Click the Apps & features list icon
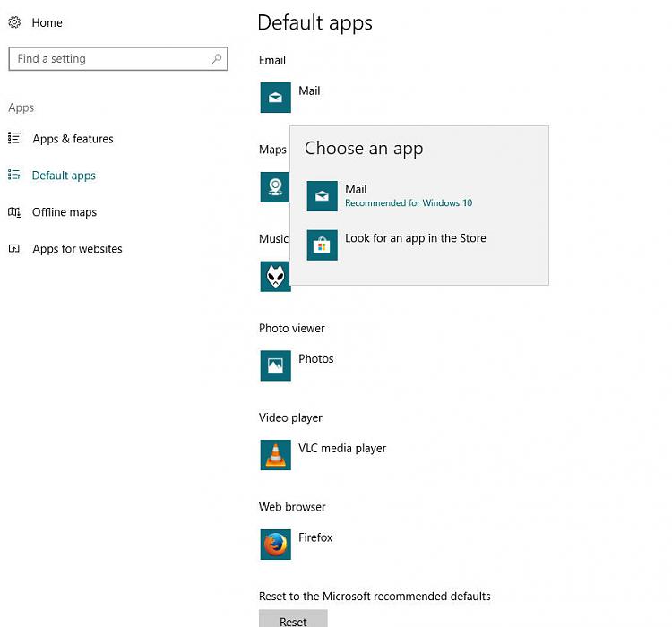This screenshot has width=672, height=627. click(14, 138)
